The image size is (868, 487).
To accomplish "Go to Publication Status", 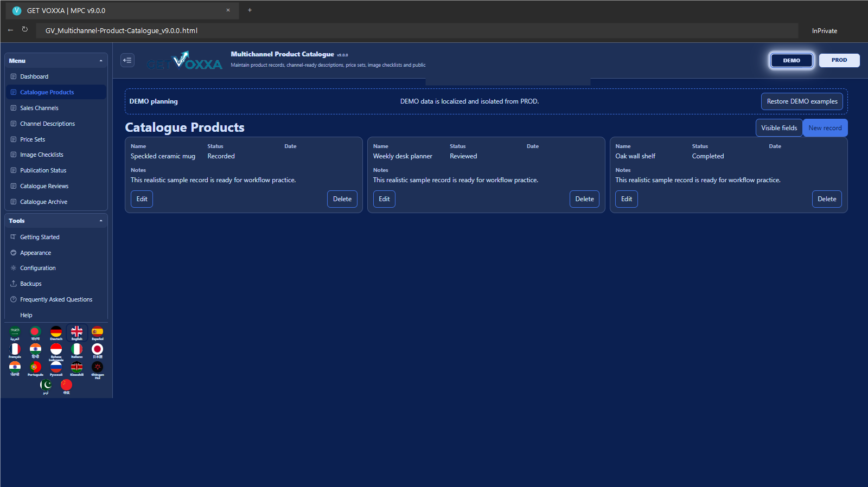I will click(56, 170).
